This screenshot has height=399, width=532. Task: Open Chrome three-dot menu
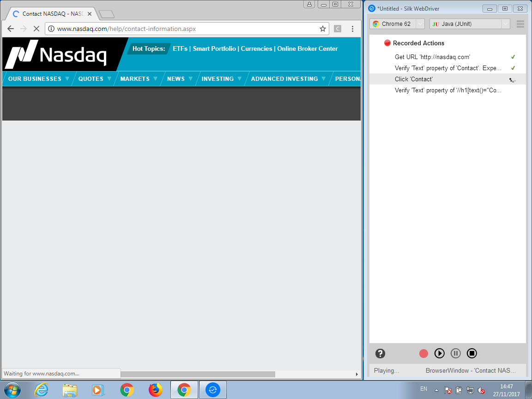click(352, 29)
